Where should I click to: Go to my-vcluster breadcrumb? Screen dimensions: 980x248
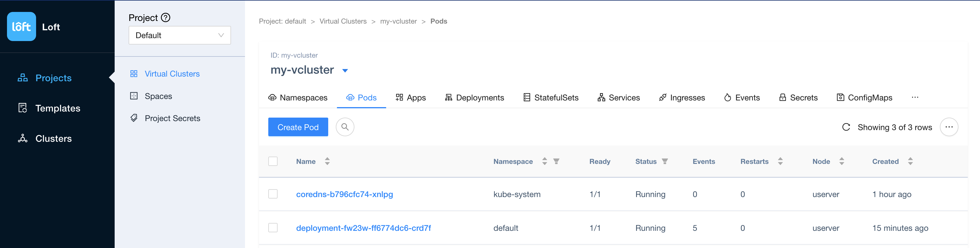pos(398,21)
